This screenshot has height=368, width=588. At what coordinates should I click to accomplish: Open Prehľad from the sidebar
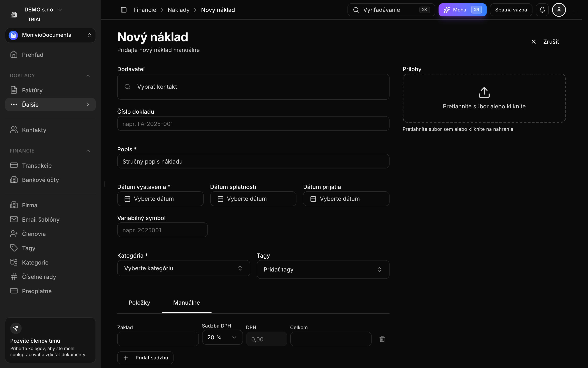pos(50,55)
